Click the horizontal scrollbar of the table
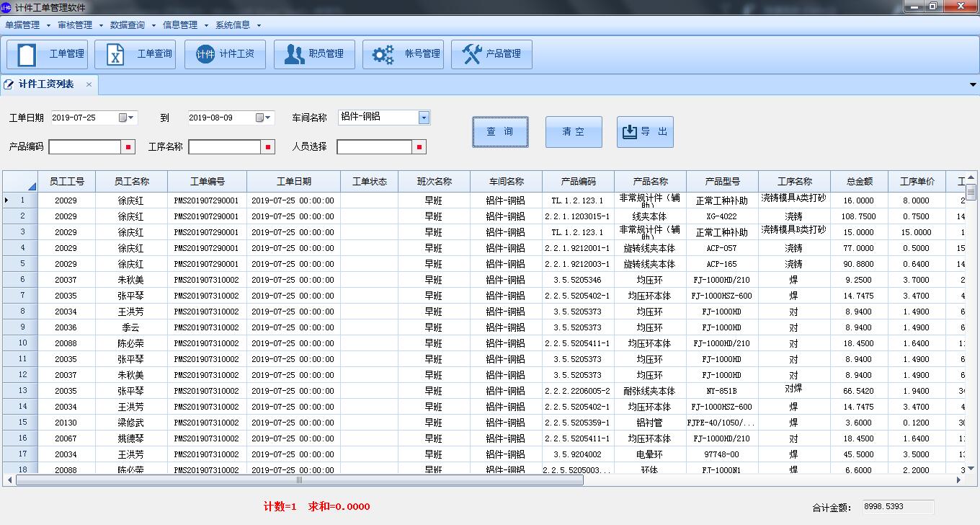Viewport: 980px width, 525px height. [x=299, y=480]
